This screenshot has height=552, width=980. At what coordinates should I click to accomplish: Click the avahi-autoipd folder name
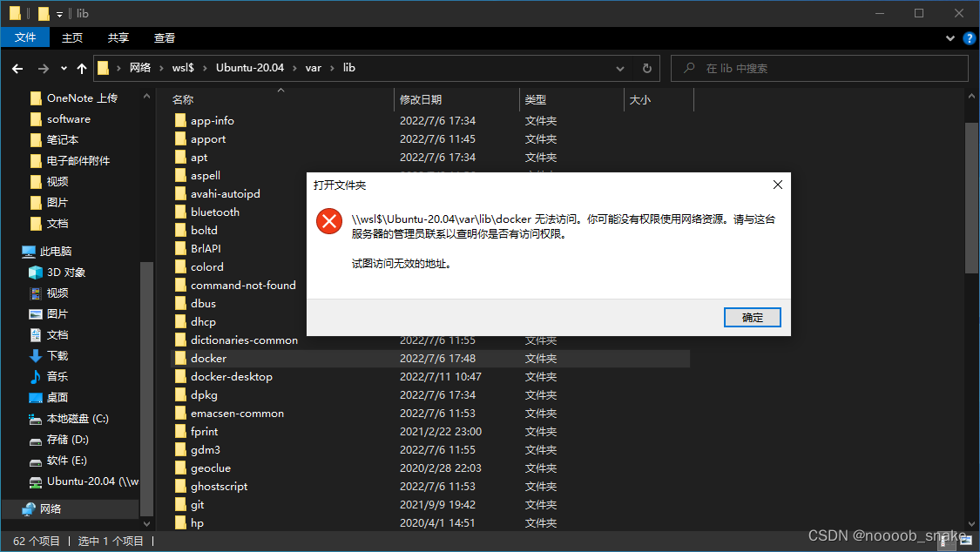click(x=225, y=193)
